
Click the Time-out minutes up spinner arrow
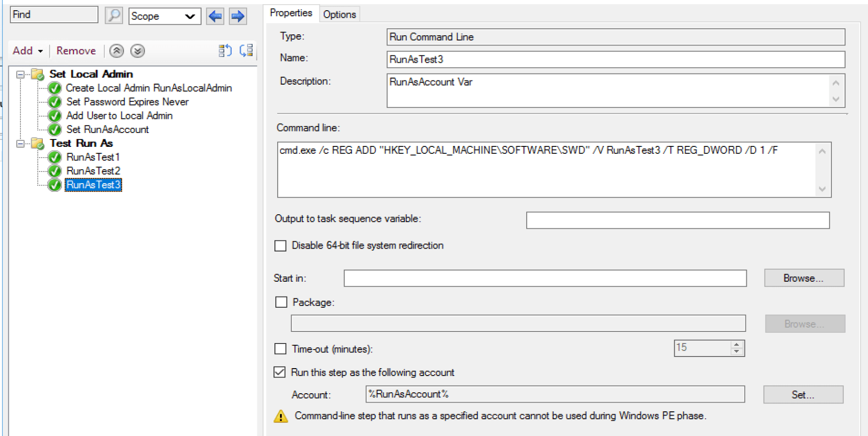[737, 344]
